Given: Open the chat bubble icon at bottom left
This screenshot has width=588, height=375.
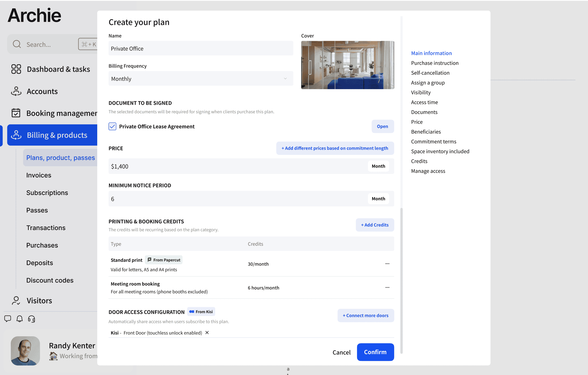Looking at the screenshot, I should (x=8, y=319).
